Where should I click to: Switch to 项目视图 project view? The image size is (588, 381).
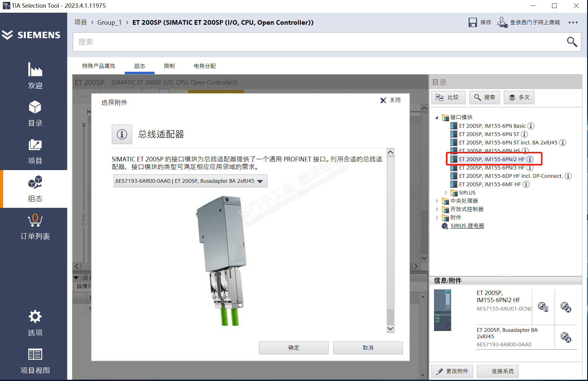[35, 361]
